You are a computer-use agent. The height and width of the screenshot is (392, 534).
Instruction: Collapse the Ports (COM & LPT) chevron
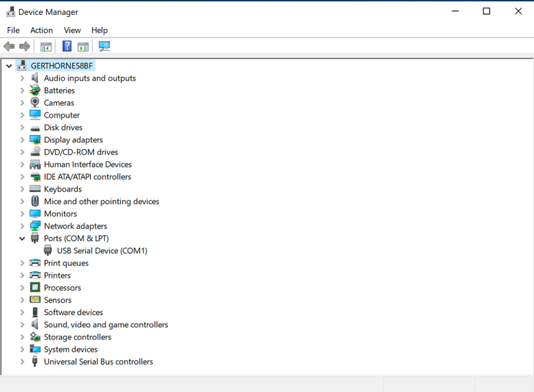pos(22,238)
